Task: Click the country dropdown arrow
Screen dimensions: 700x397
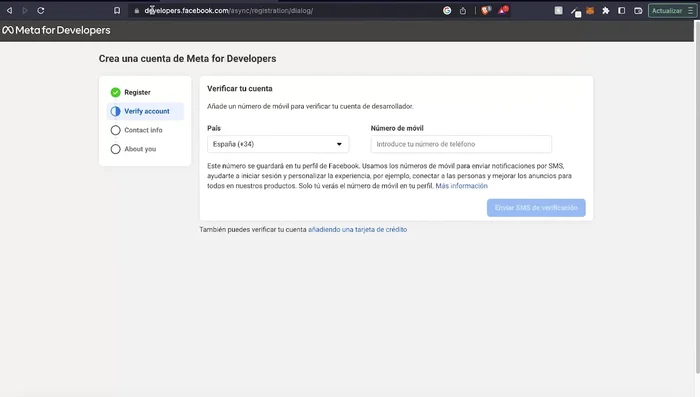Action: 339,144
